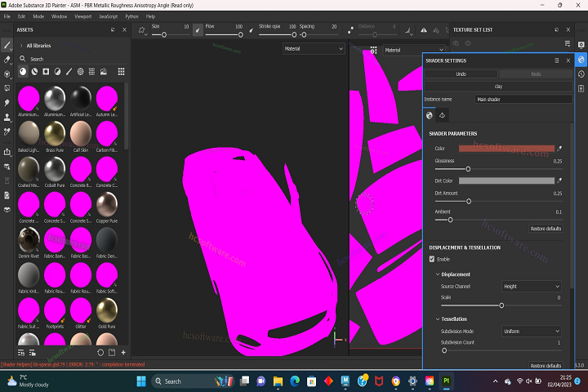Click the Brushes filter icon in Assets
588x392 pixels.
point(69,72)
